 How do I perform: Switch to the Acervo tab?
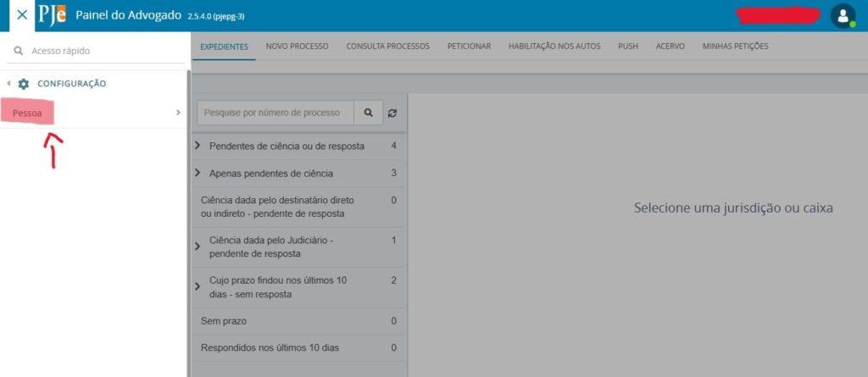pos(670,47)
